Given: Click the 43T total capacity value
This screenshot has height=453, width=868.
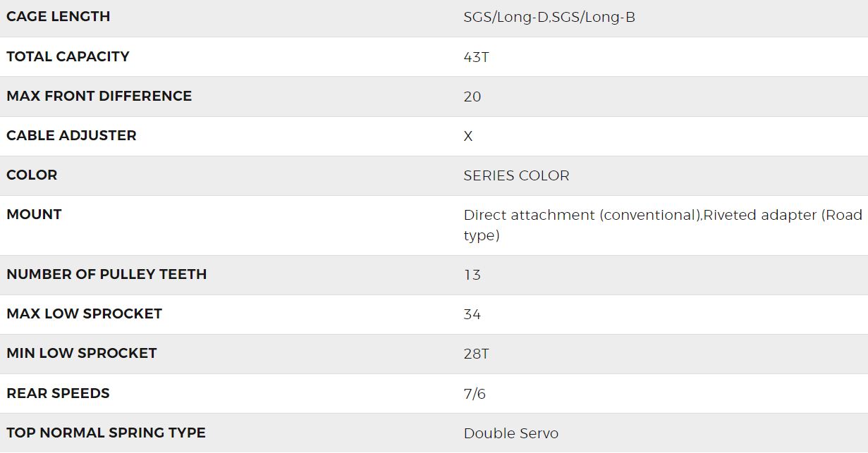Looking at the screenshot, I should (476, 57).
